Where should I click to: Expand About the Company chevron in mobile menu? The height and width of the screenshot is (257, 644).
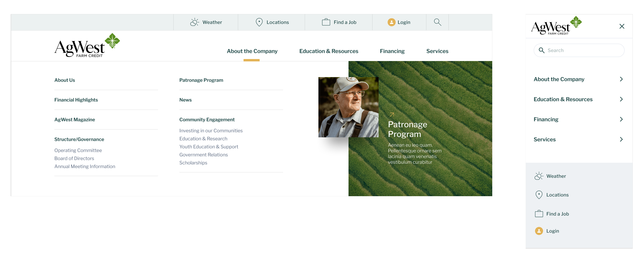(621, 79)
